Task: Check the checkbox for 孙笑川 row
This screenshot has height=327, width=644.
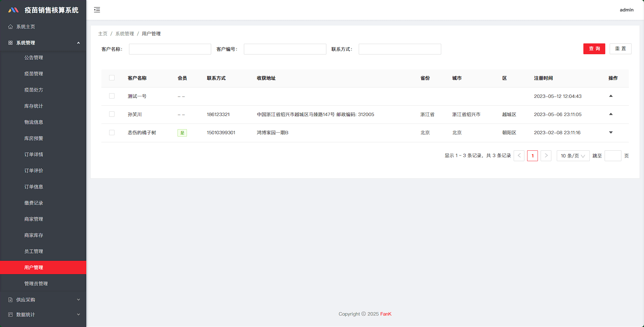Action: point(112,114)
